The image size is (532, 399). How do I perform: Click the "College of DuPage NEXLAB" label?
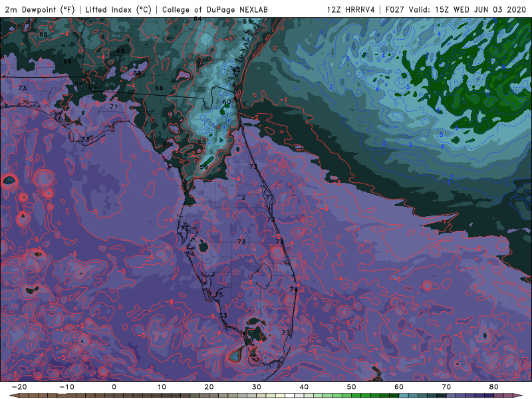point(215,9)
